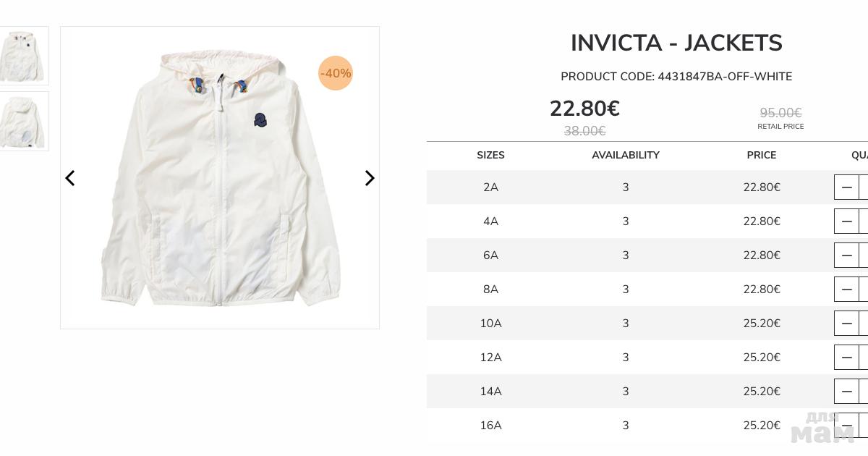Click the -40% discount badge

336,73
